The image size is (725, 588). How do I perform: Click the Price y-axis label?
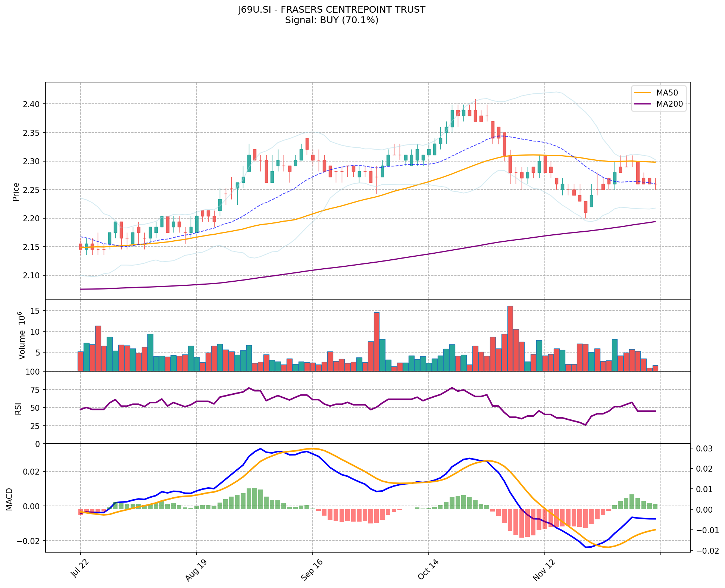point(16,191)
